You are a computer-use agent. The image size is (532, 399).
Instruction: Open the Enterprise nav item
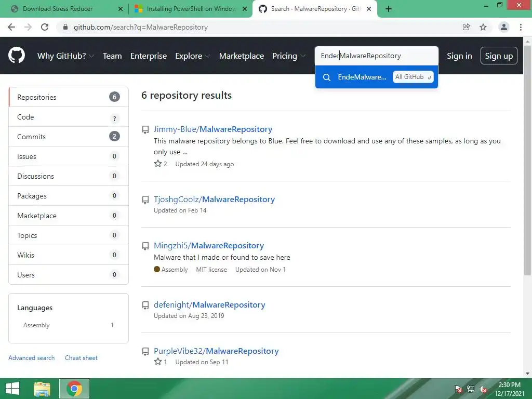point(149,56)
